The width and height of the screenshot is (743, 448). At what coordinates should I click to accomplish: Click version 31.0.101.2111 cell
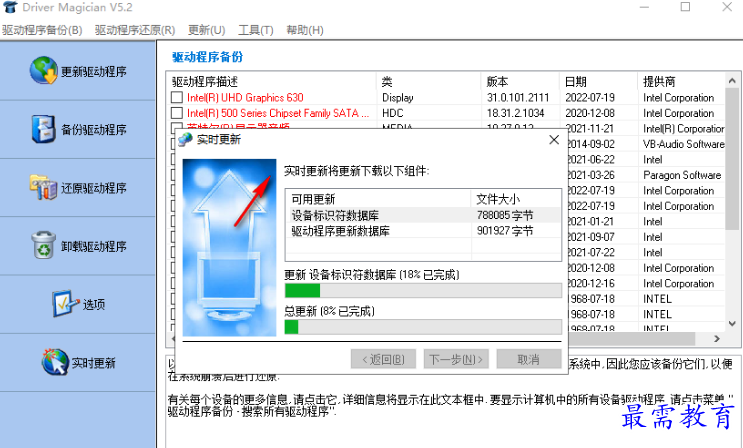click(518, 98)
